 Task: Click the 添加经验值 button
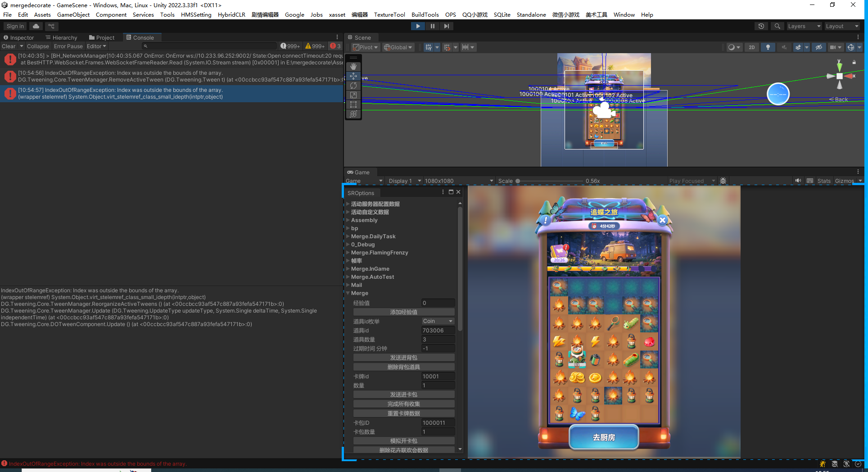(403, 312)
